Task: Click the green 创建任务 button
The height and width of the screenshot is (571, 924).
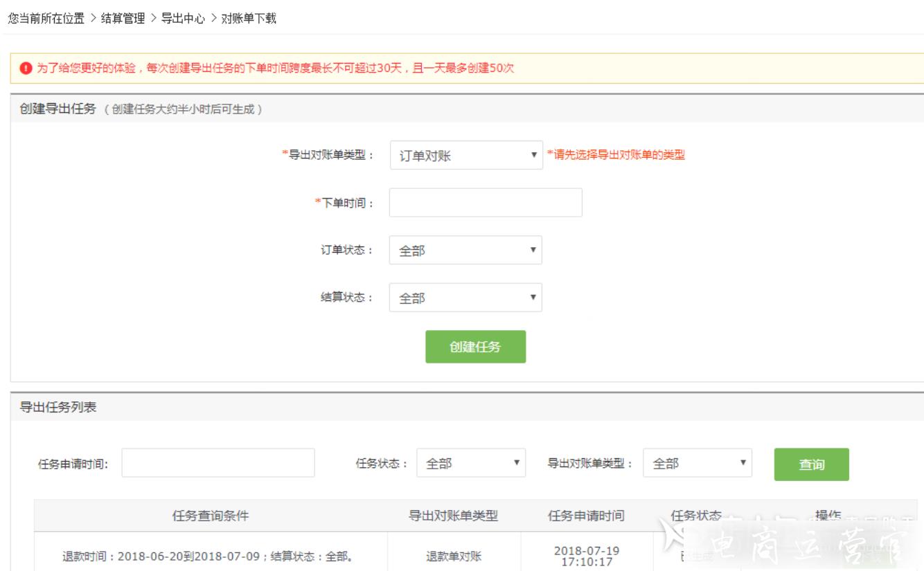Action: point(475,347)
